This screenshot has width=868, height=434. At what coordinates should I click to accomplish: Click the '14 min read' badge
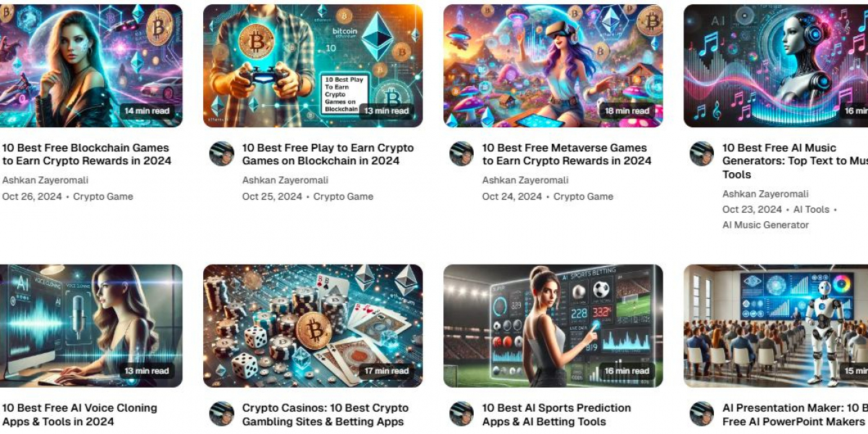point(146,111)
